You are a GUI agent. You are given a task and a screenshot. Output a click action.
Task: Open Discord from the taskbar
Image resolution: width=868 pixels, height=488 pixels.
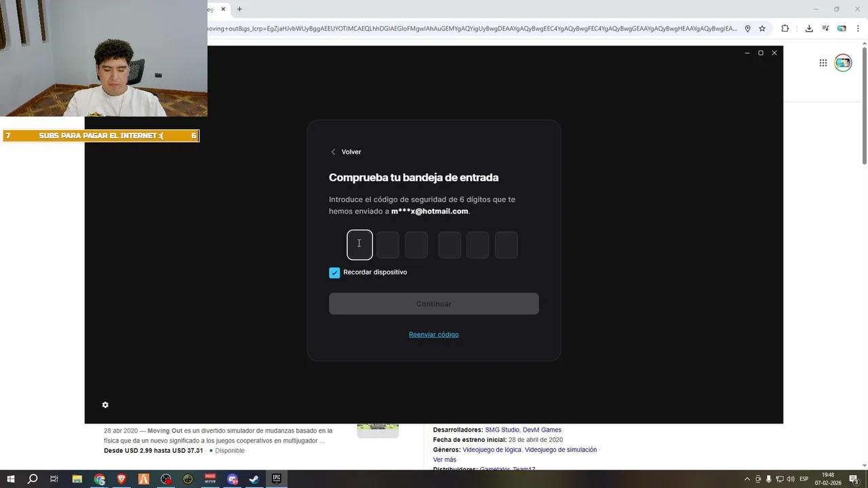tap(233, 479)
